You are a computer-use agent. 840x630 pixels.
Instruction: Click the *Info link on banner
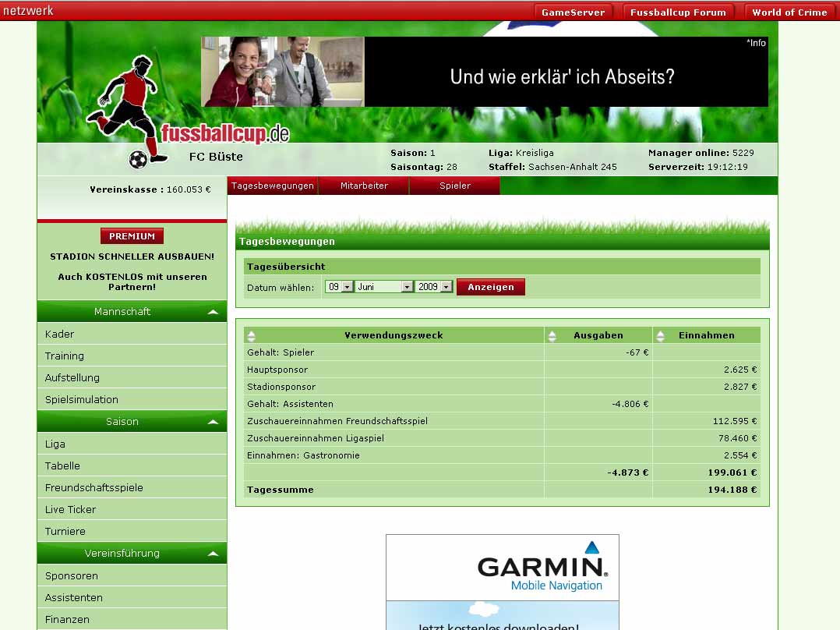[756, 43]
